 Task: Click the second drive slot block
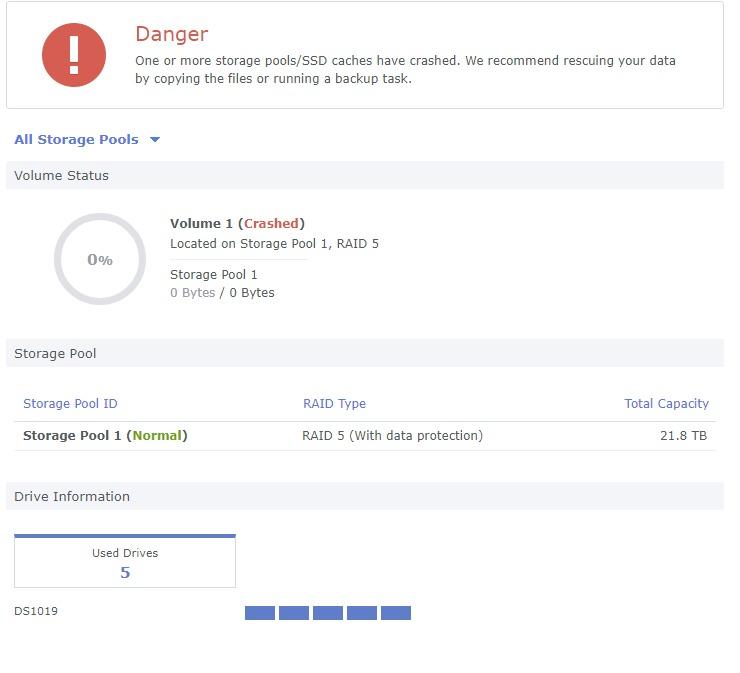pos(294,613)
